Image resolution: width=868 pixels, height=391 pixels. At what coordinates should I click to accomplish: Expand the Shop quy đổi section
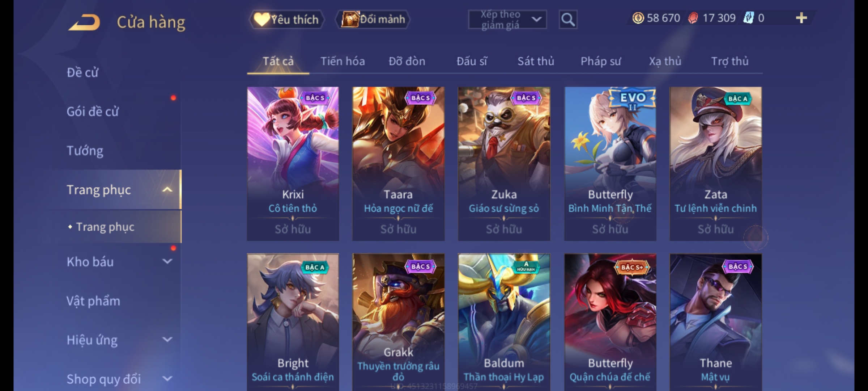click(x=167, y=379)
